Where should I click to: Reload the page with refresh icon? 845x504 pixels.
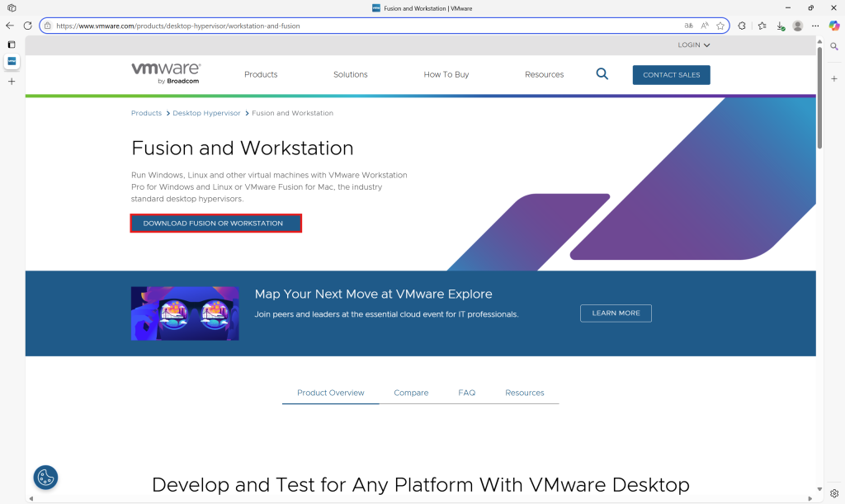coord(27,26)
